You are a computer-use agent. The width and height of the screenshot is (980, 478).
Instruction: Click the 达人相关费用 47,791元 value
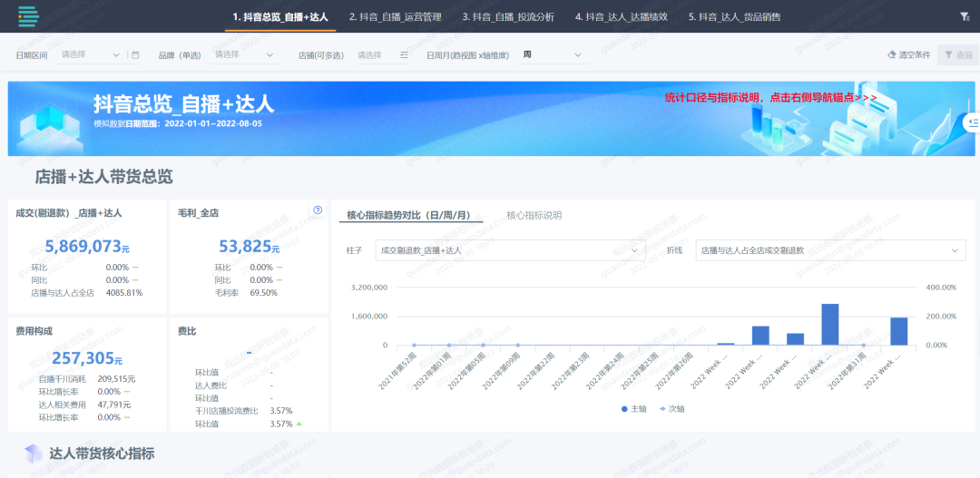click(x=114, y=405)
